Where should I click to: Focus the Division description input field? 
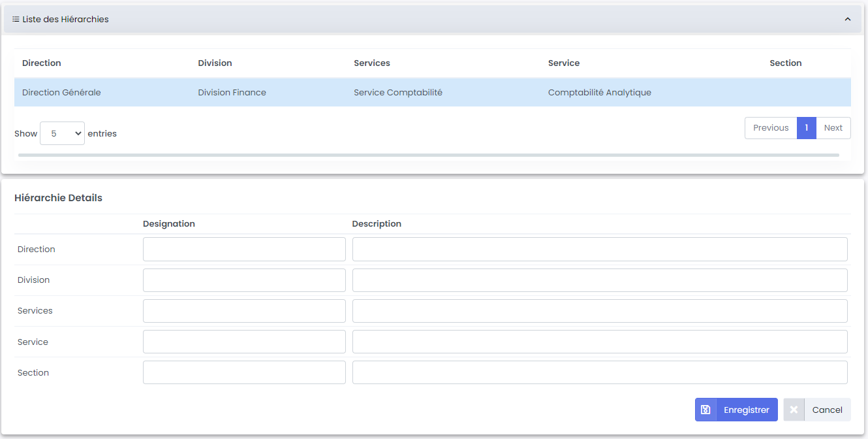(599, 280)
